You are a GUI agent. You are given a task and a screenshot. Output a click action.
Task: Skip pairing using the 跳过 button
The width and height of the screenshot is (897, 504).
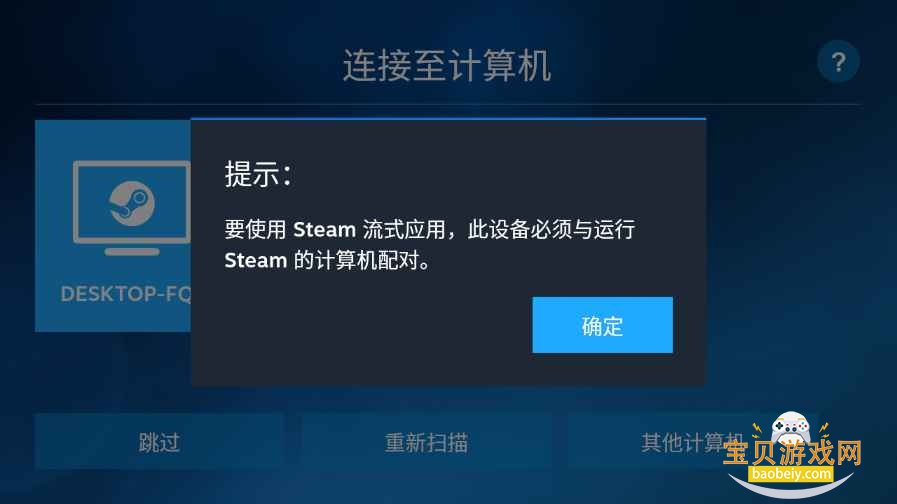tap(159, 442)
